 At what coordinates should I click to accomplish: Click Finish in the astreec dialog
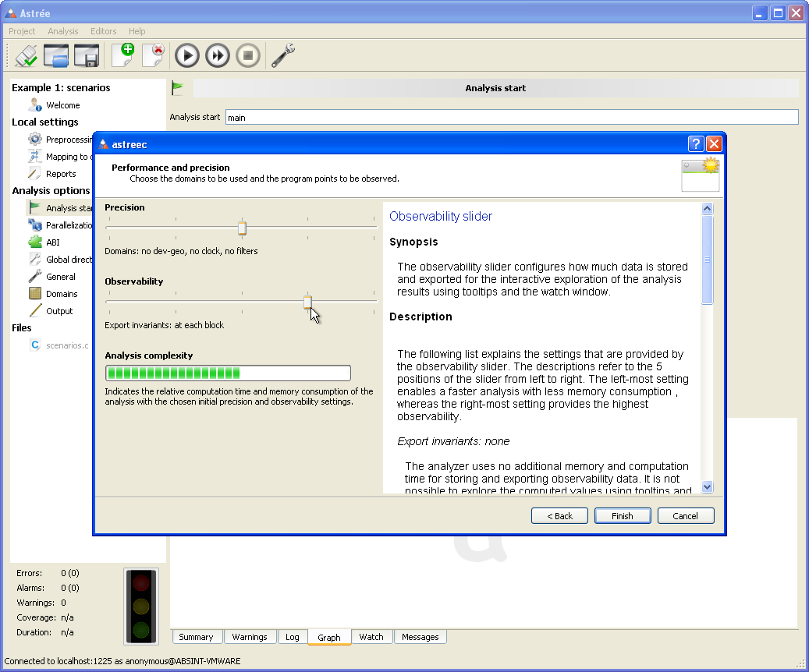[623, 516]
